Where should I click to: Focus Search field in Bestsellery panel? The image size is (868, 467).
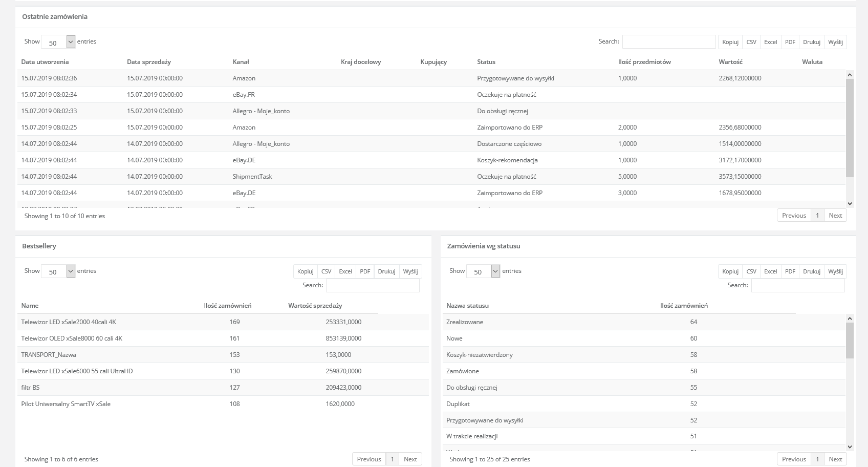click(x=372, y=285)
